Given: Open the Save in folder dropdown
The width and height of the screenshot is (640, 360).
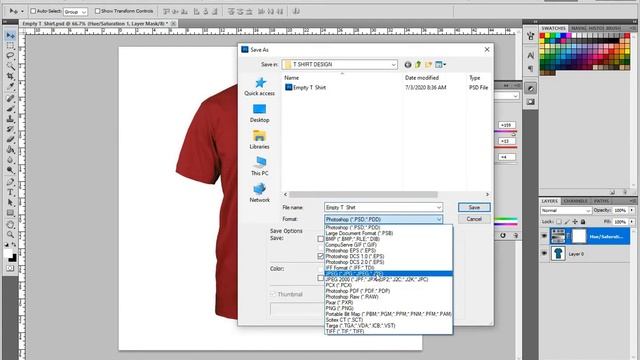Looking at the screenshot, I should (393, 64).
